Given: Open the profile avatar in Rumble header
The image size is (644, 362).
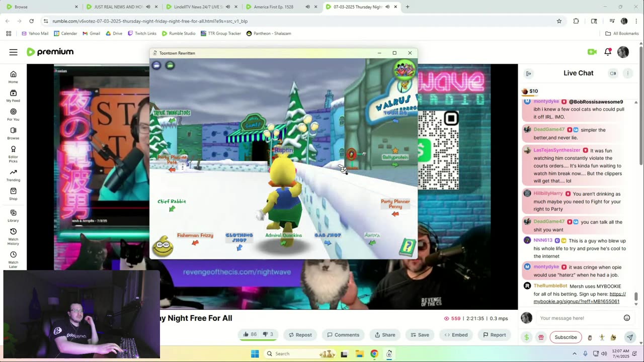Looking at the screenshot, I should pos(623,52).
